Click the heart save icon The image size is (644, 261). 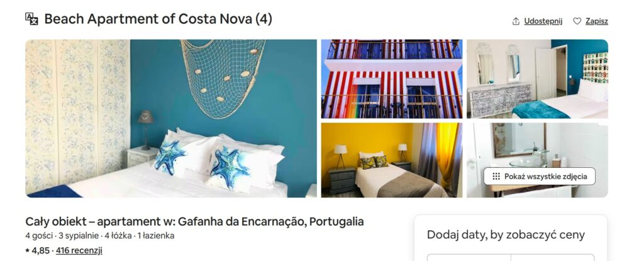tap(577, 21)
